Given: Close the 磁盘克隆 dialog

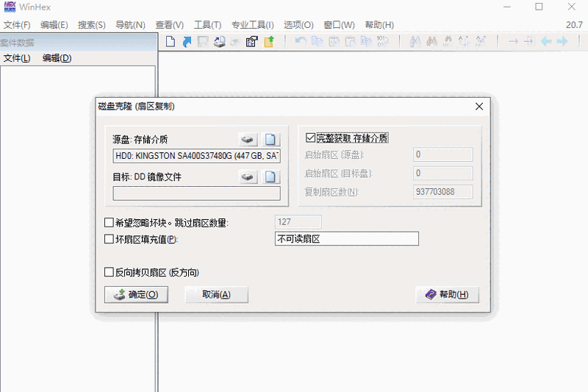Looking at the screenshot, I should coord(479,107).
